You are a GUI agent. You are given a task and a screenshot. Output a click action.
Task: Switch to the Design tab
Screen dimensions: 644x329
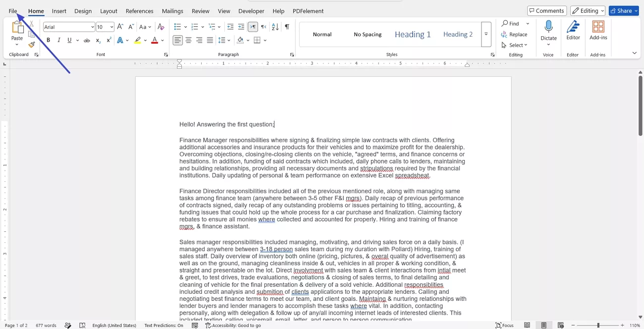tap(83, 11)
